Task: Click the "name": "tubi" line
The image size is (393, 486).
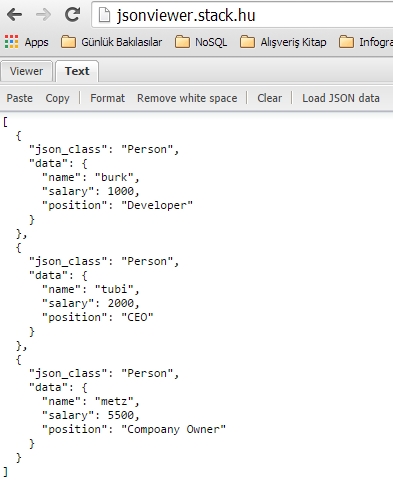Action: [91, 289]
